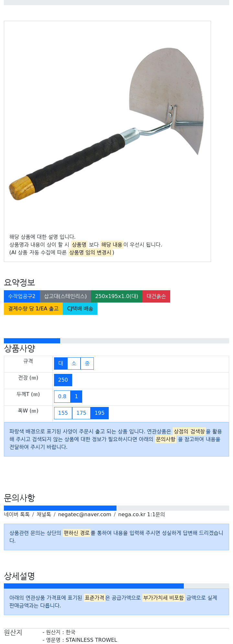The image size is (233, 644).
Task: Select 중 size option
Action: (x=87, y=364)
